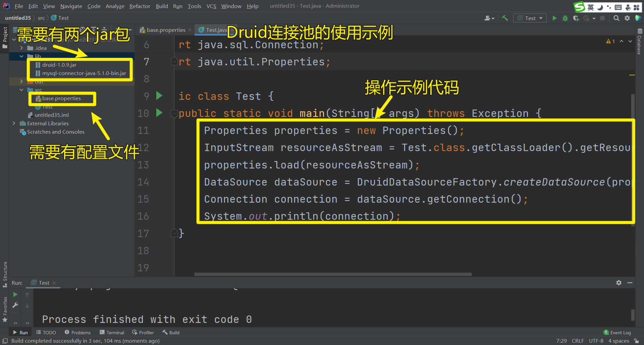Run main method from gutter arrow on line 10
This screenshot has height=345, width=644.
[159, 113]
